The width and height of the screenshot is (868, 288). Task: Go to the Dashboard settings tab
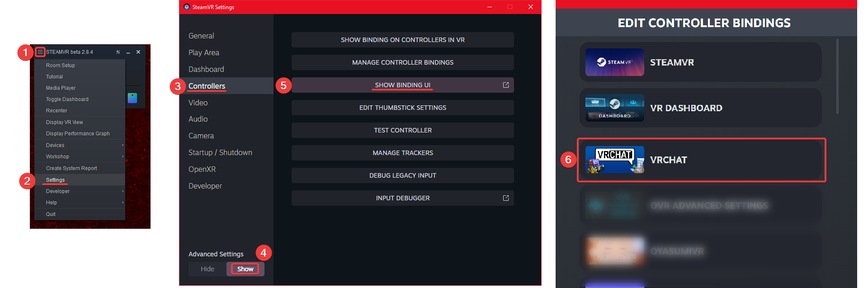pyautogui.click(x=226, y=69)
